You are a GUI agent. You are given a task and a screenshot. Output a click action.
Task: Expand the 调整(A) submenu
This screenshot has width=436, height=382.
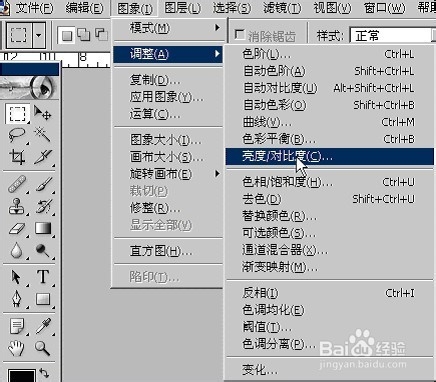point(168,54)
